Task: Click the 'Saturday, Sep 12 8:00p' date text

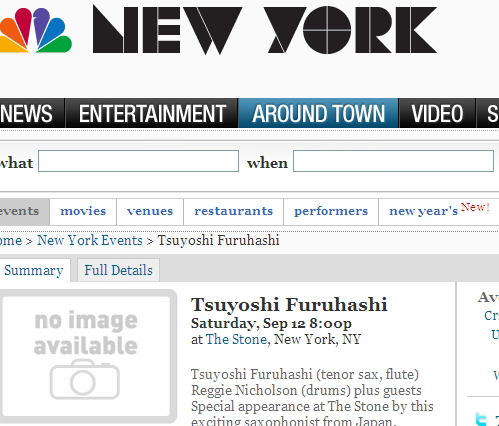Action: click(x=271, y=323)
